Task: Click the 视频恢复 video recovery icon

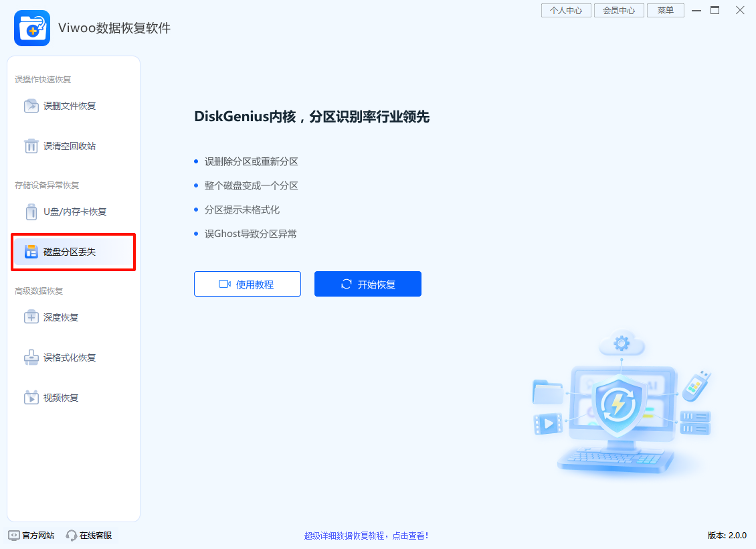Action: click(x=31, y=397)
